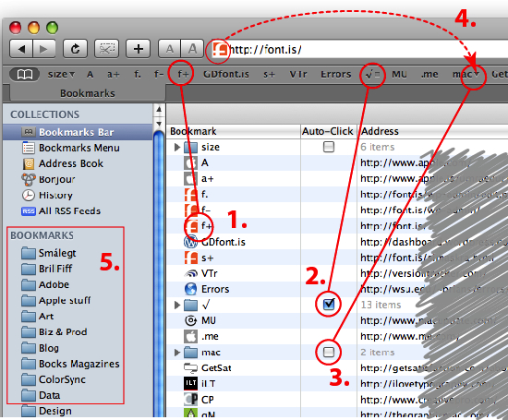Open the size dropdown in bookmarks bar

click(x=61, y=75)
